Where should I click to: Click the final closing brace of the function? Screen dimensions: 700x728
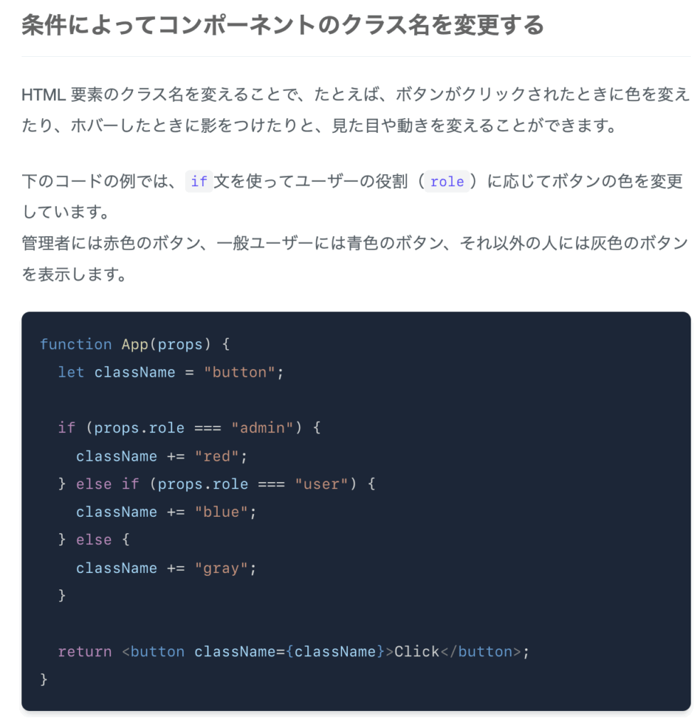point(43,679)
